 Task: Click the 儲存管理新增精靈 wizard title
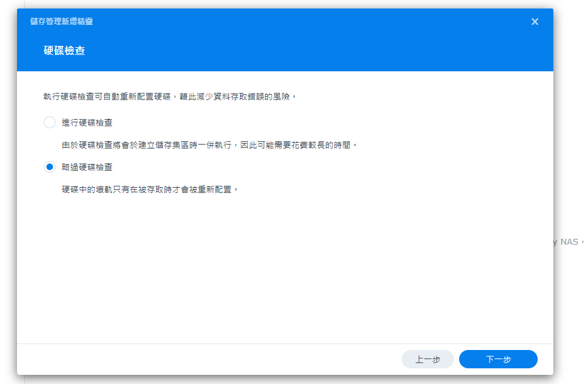[x=61, y=22]
